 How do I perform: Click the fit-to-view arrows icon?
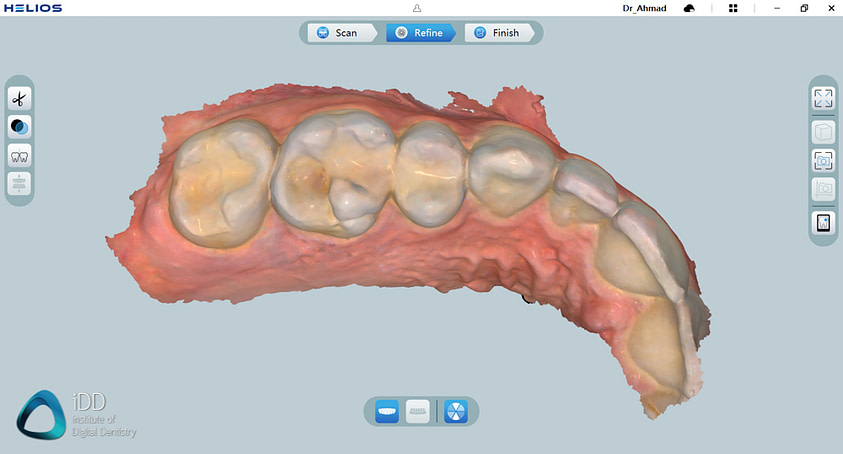pyautogui.click(x=823, y=98)
